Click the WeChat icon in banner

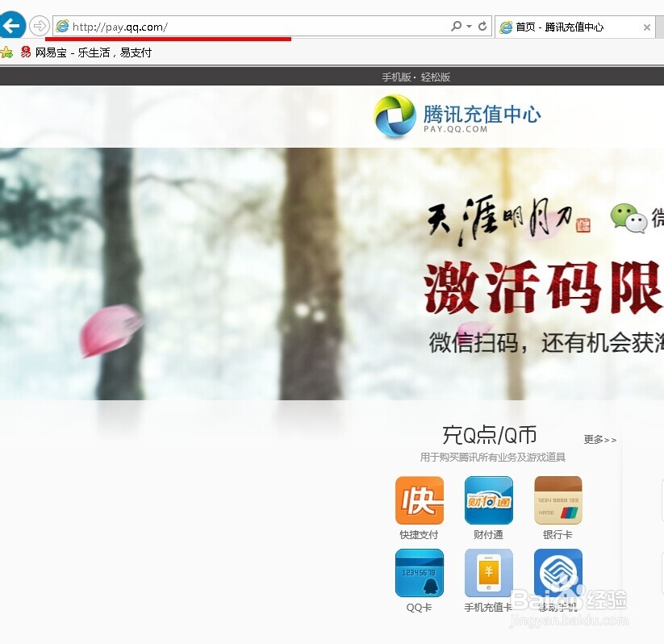click(x=629, y=218)
